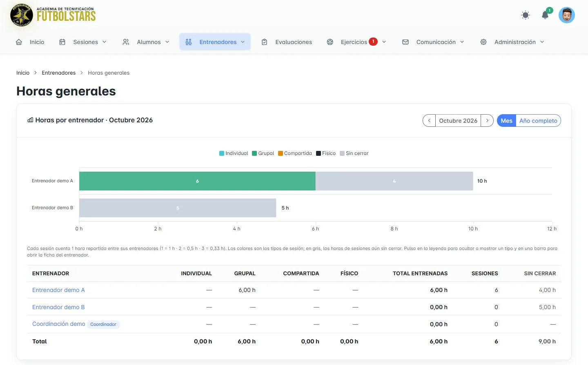The height and width of the screenshot is (365, 588).
Task: Click Entrenadores breadcrumb link
Action: 59,73
